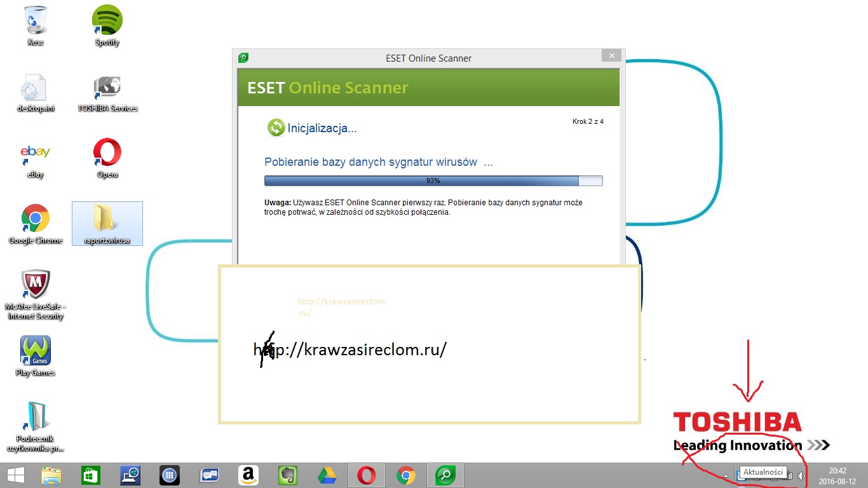Click the faint yellow krawzasireclom.ru link
868x488 pixels.
(x=341, y=308)
